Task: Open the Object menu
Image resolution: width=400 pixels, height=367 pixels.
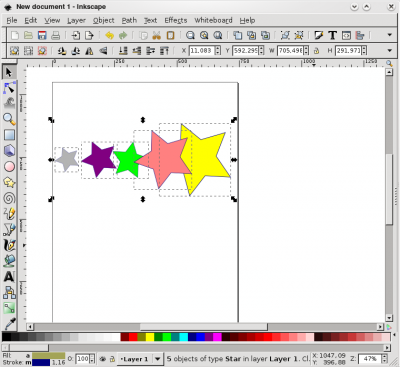Action: coord(104,20)
